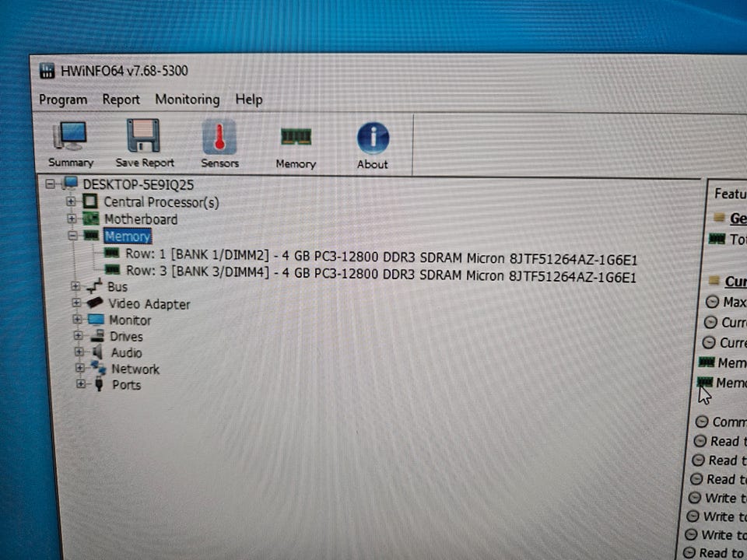Select Ports in the tree
Screen dimensions: 747x560
(126, 385)
